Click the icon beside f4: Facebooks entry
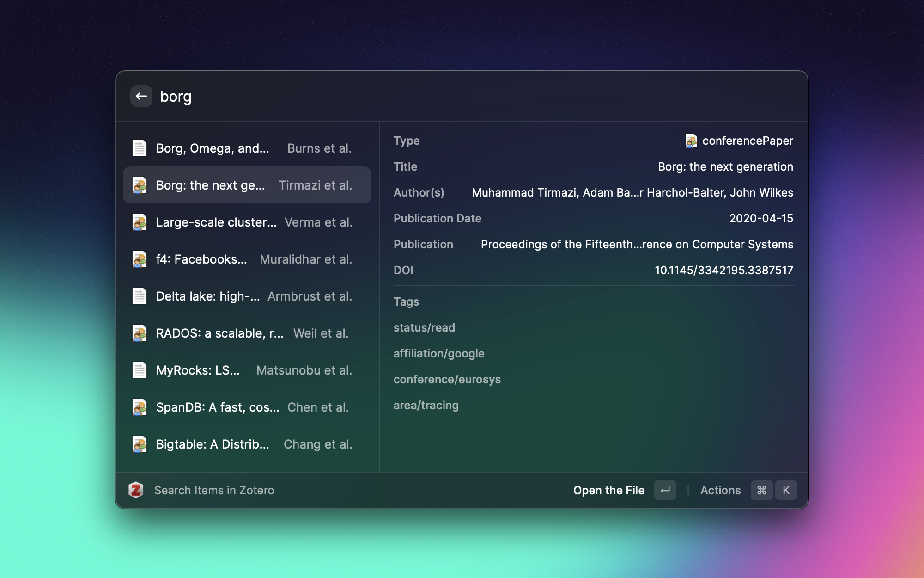 pyautogui.click(x=139, y=259)
